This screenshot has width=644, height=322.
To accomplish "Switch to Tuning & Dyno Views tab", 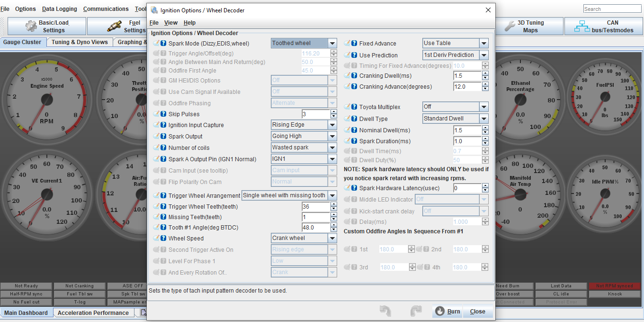I will pyautogui.click(x=80, y=42).
